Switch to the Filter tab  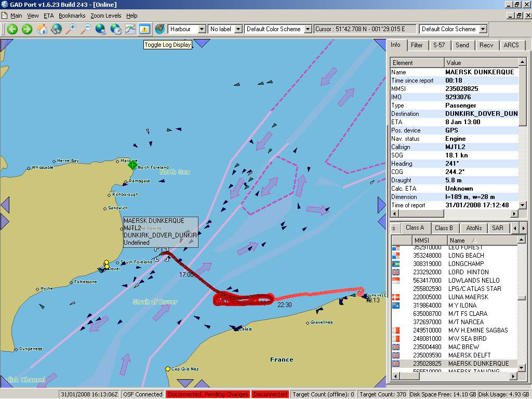pyautogui.click(x=417, y=45)
